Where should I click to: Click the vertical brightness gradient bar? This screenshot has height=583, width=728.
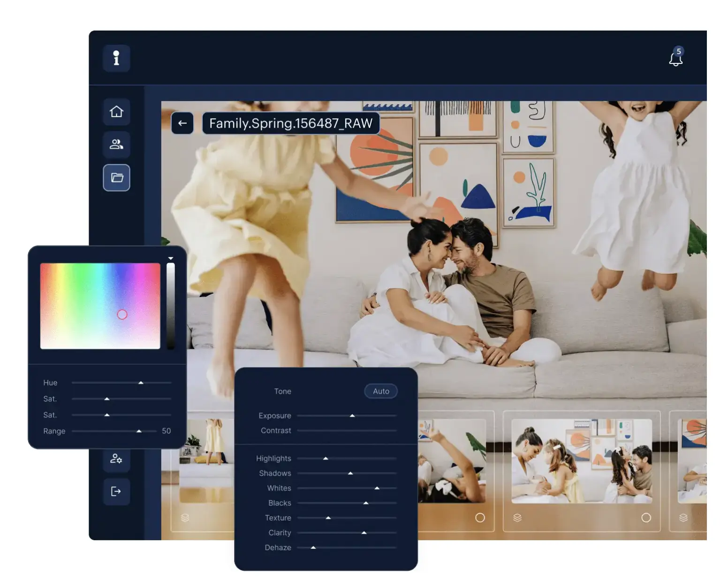tap(171, 306)
